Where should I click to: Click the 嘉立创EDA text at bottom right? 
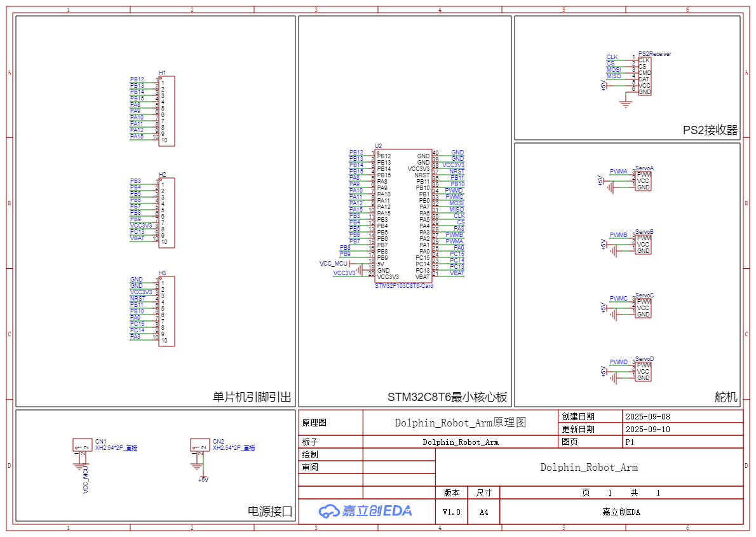click(x=621, y=512)
